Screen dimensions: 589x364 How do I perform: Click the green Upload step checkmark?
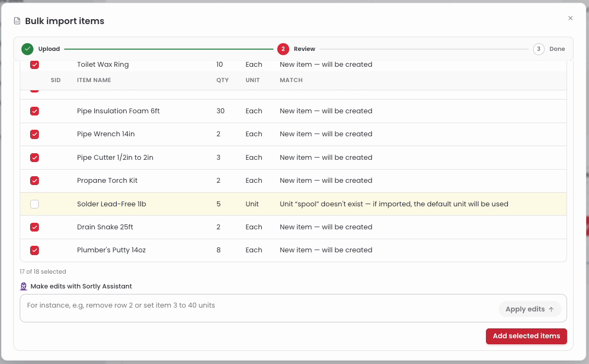[x=27, y=49]
